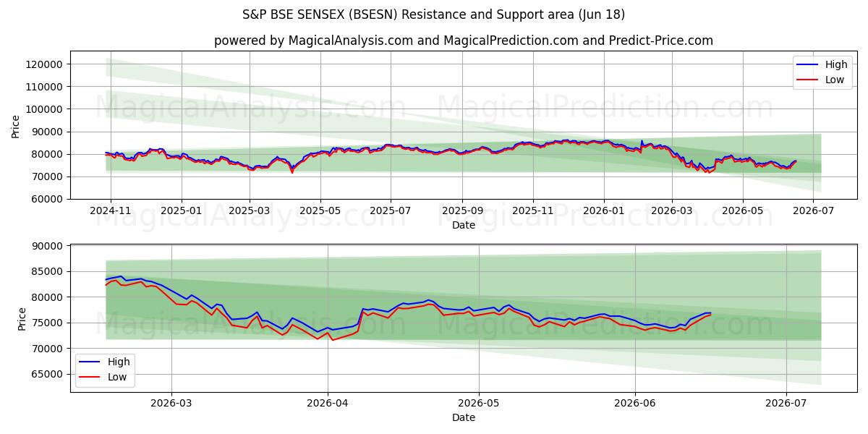The image size is (868, 434).
Task: Click the 2024-11 x-axis label in the top chart
Action: 111,212
